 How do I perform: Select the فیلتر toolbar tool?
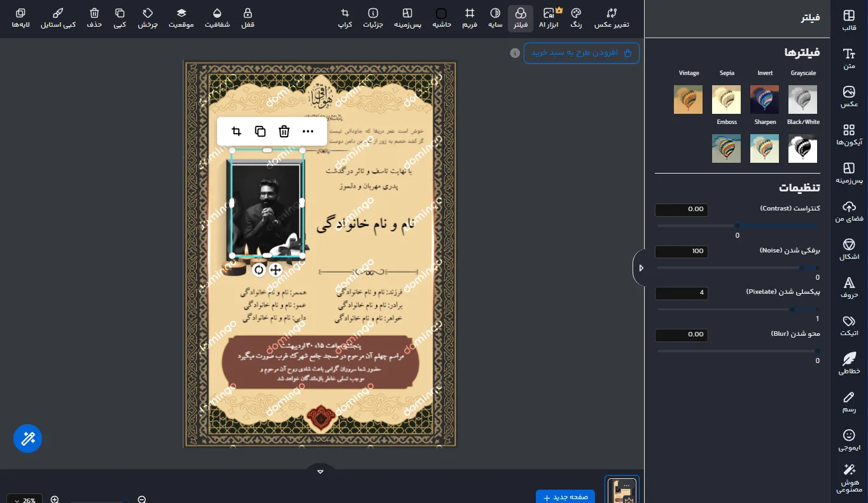[521, 18]
